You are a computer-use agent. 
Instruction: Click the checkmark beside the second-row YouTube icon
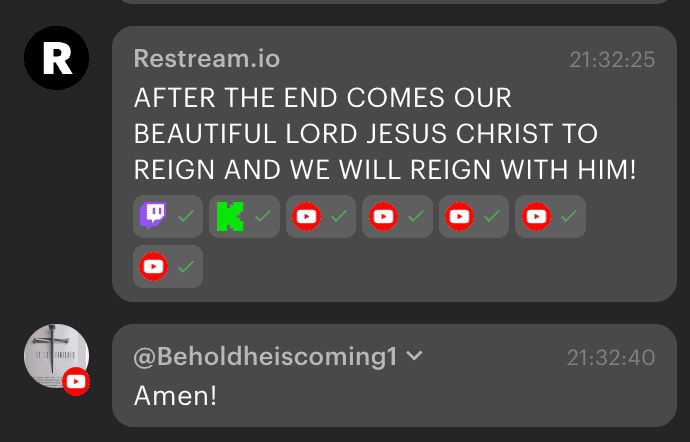(x=186, y=266)
